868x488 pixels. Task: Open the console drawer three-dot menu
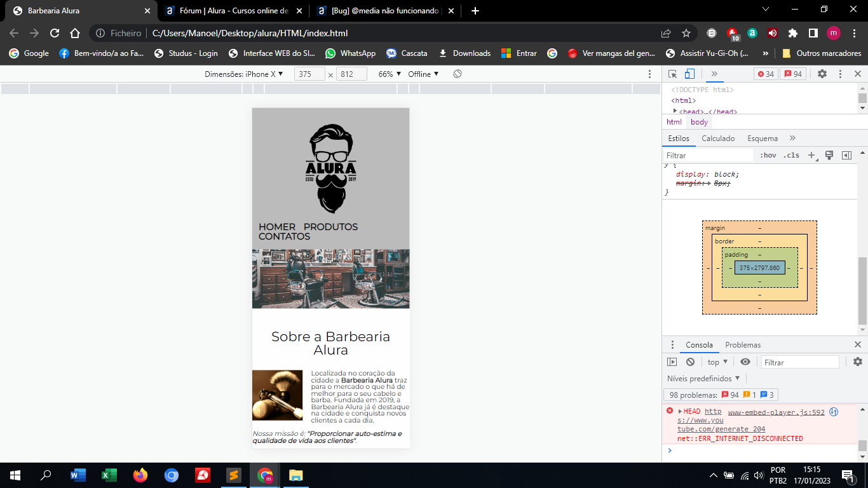[x=672, y=344]
